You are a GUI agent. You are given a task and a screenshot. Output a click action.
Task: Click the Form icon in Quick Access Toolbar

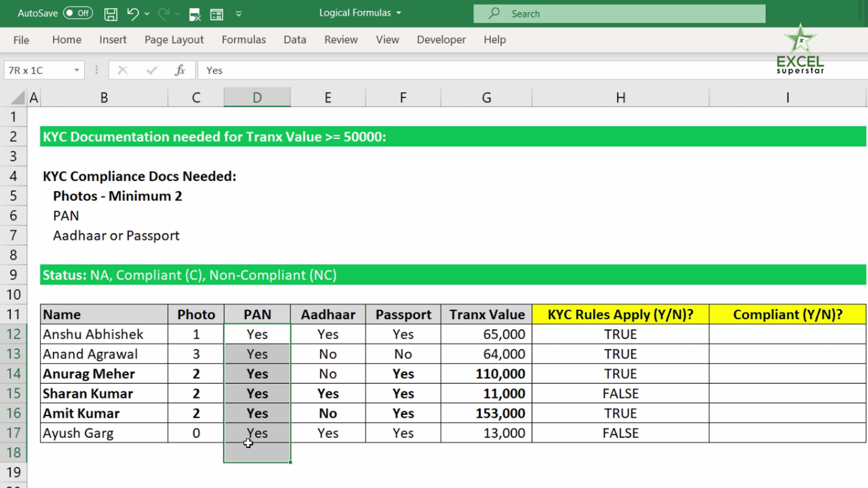coord(216,14)
